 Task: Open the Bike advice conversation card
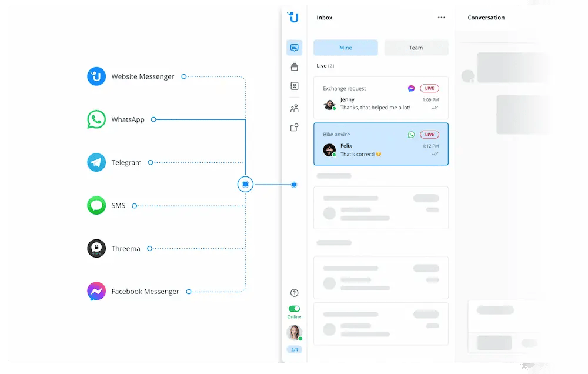pyautogui.click(x=381, y=144)
